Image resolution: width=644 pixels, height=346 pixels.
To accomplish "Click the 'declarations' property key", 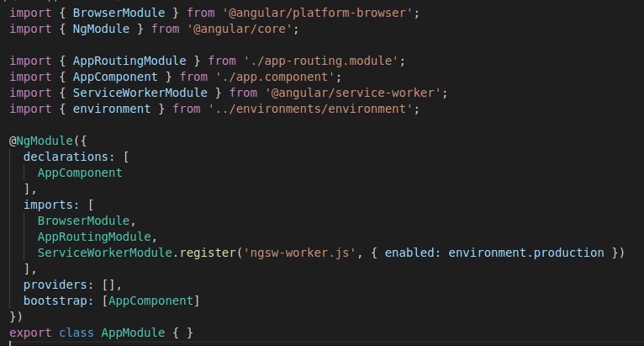I will click(66, 157).
